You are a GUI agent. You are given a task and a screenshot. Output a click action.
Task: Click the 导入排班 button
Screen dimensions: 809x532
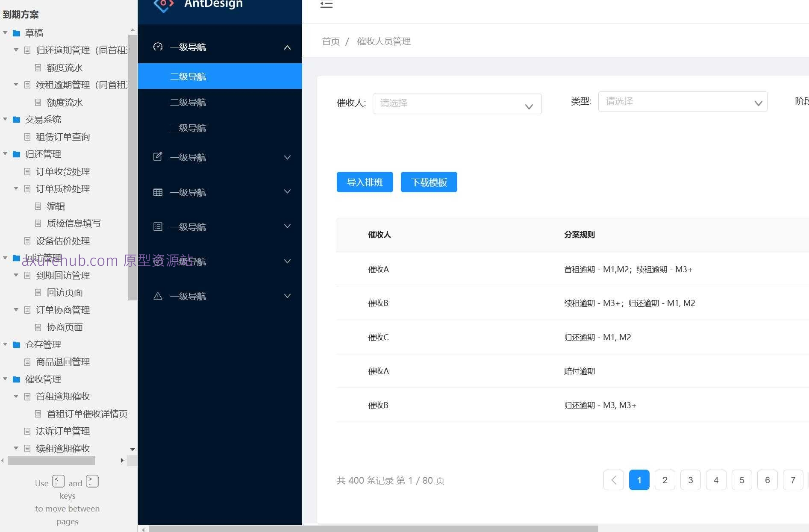(364, 182)
